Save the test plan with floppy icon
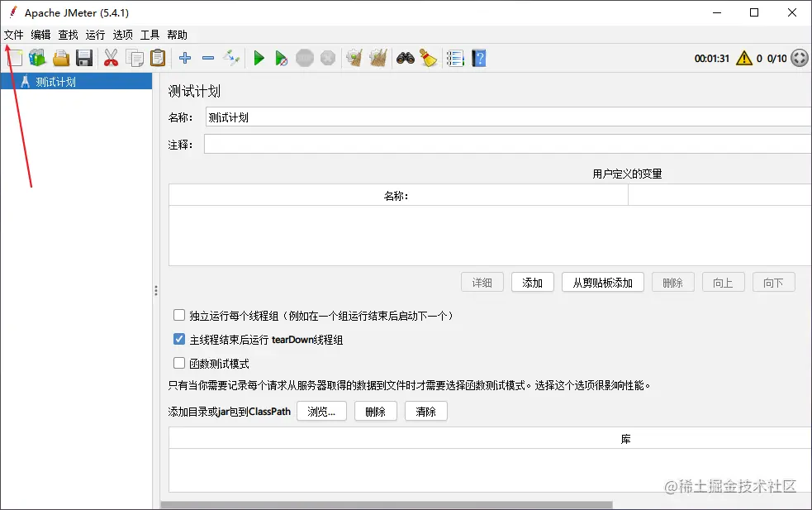812x510 pixels. tap(84, 58)
